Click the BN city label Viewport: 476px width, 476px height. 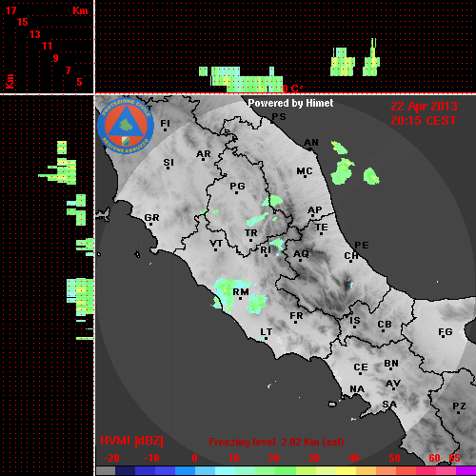(391, 364)
